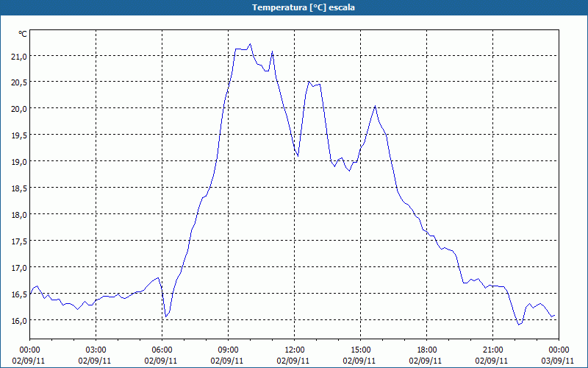Image resolution: width=588 pixels, height=368 pixels.
Task: Select the 20,0 y-axis label
Action: click(x=19, y=109)
